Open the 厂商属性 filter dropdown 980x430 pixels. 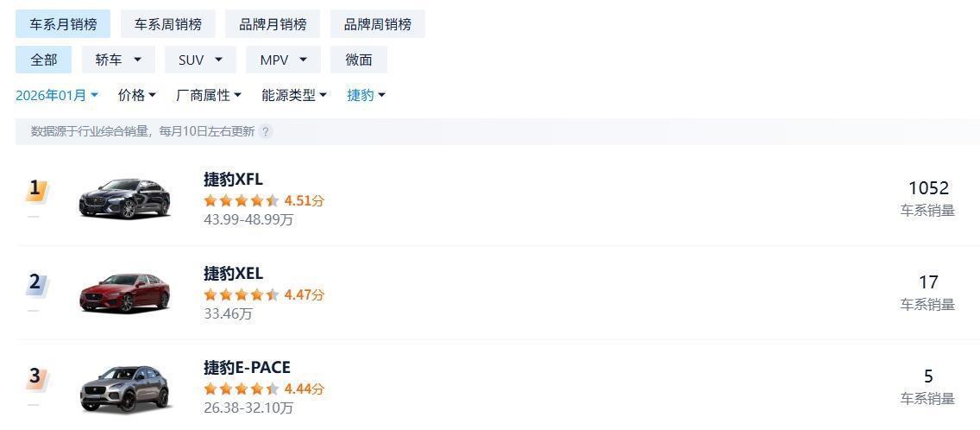209,95
